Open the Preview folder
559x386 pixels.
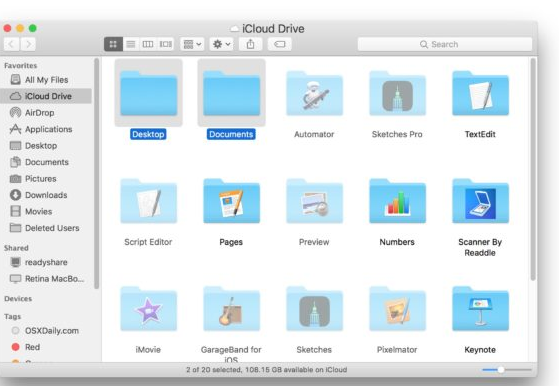pyautogui.click(x=314, y=201)
